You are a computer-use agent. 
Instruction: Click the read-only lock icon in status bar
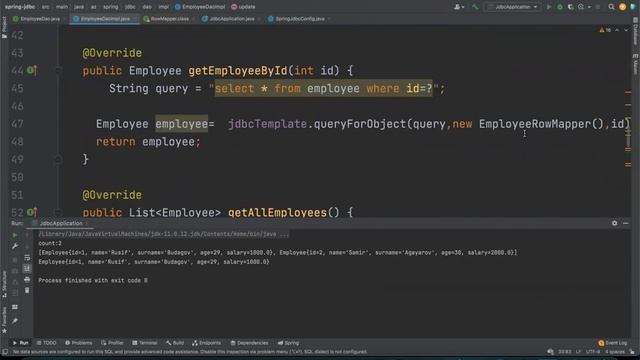point(632,352)
